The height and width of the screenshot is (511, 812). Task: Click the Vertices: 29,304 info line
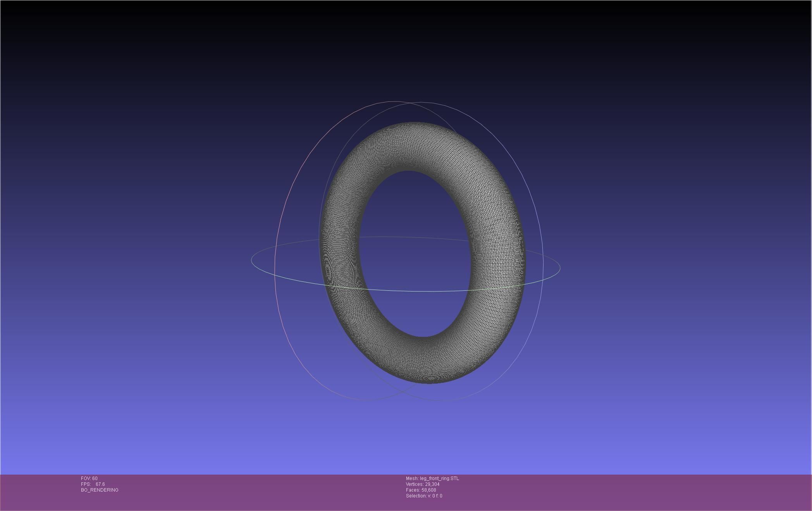[423, 484]
